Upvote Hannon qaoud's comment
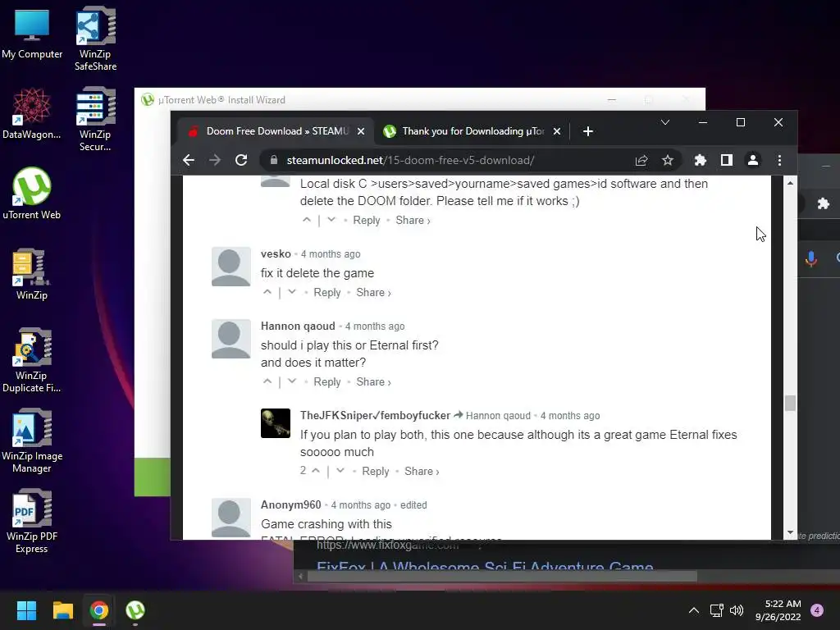 pos(267,382)
